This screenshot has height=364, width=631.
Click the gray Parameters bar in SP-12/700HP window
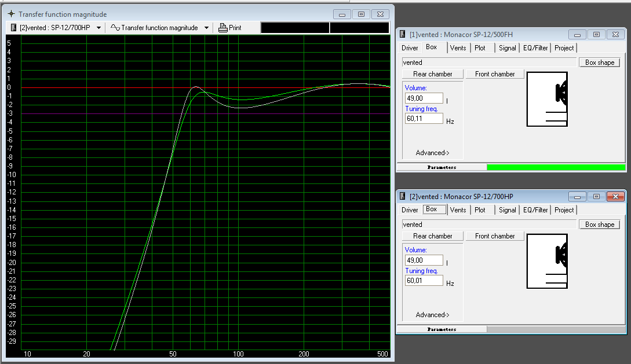click(556, 329)
